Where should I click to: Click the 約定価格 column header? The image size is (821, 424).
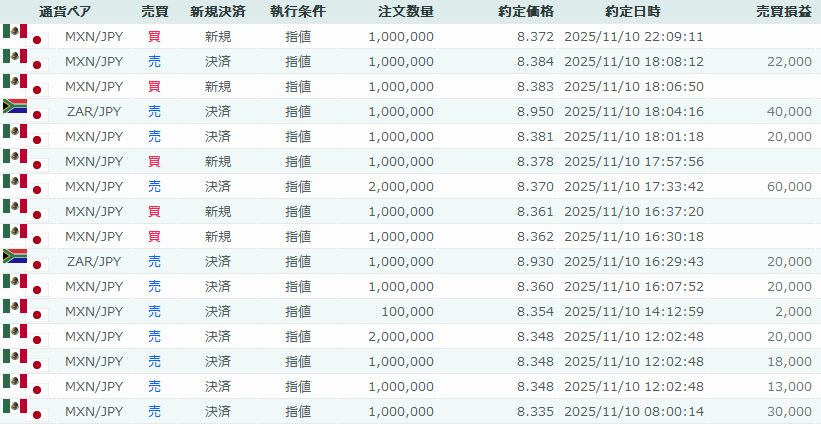pos(525,12)
